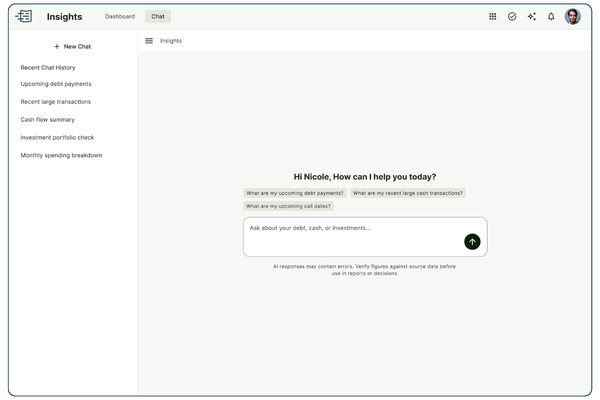600x400 pixels.
Task: Select the Chat tab
Action: pyautogui.click(x=158, y=16)
